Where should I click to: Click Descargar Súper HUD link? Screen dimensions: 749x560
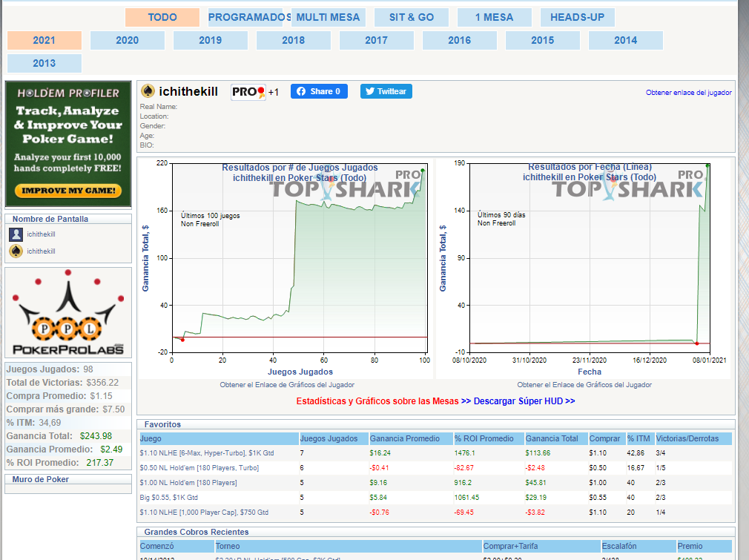coord(524,401)
